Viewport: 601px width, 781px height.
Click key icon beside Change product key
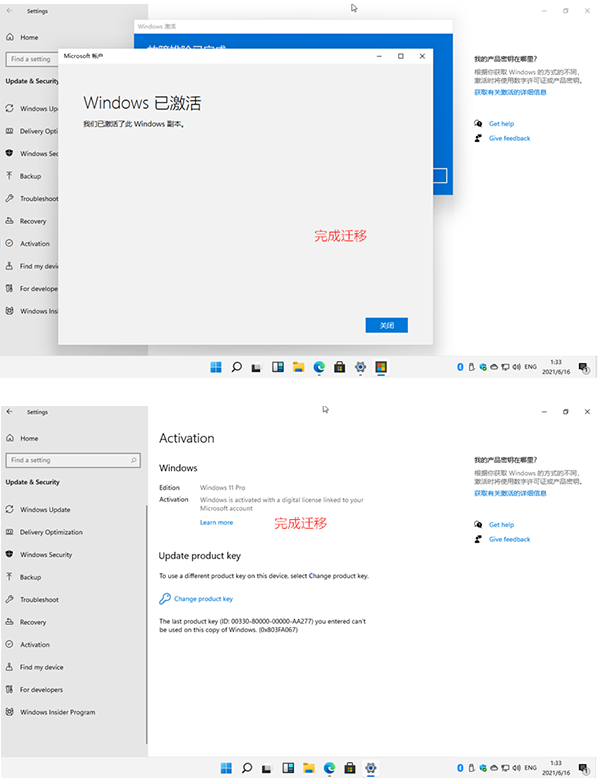[x=165, y=599]
